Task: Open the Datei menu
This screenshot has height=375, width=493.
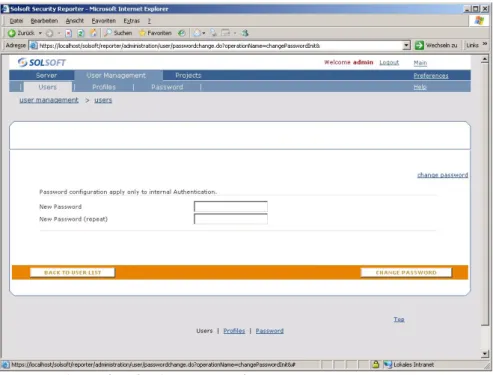Action: tap(16, 21)
